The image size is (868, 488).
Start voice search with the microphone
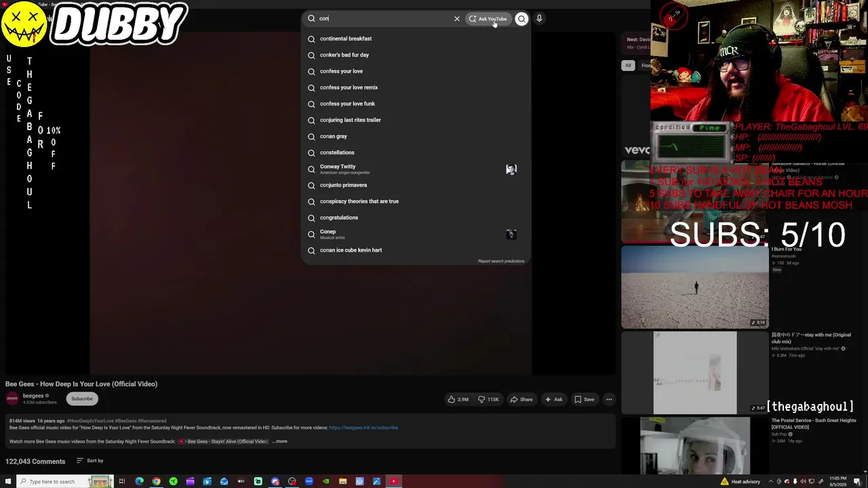[x=539, y=19]
